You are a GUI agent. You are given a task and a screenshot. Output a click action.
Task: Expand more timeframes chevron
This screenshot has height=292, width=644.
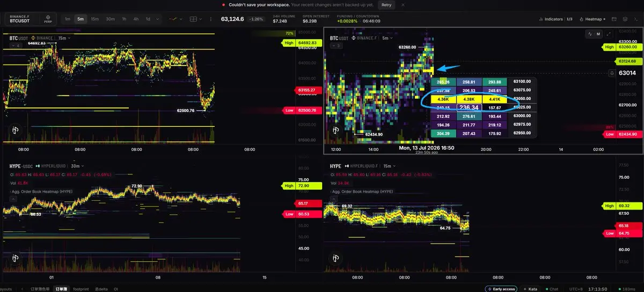click(158, 19)
